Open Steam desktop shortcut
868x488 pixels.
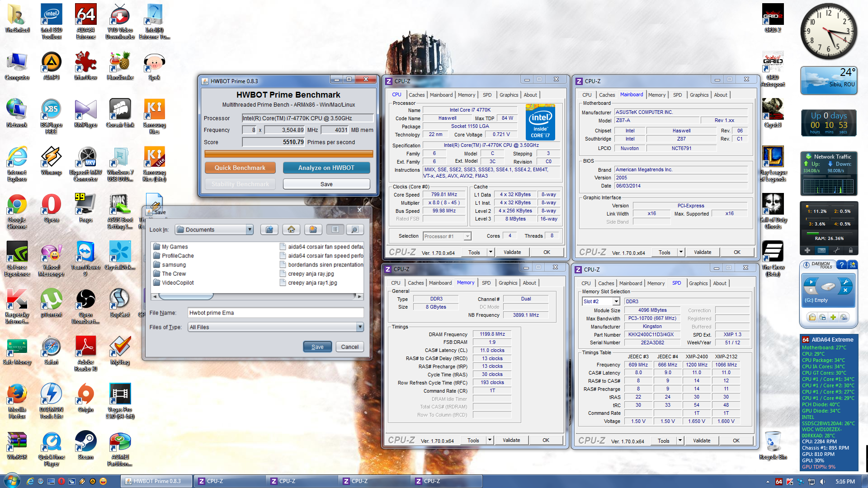pos(85,445)
